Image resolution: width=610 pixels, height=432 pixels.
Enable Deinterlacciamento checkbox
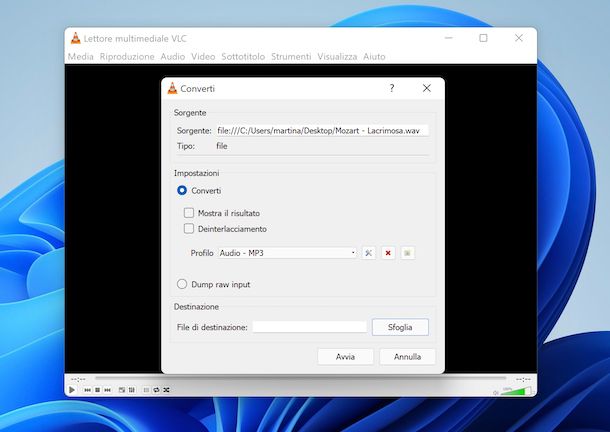(189, 228)
